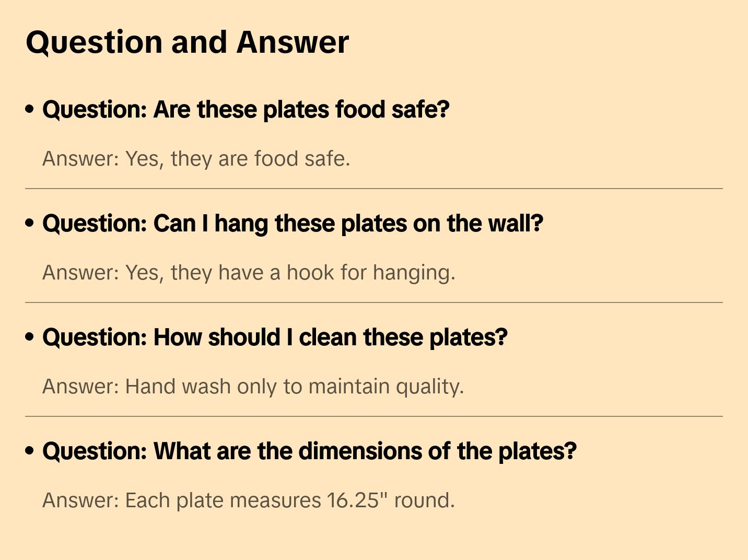Viewport: 748px width, 560px height.
Task: Select the answer "Yes, they are food safe."
Action: pos(196,159)
